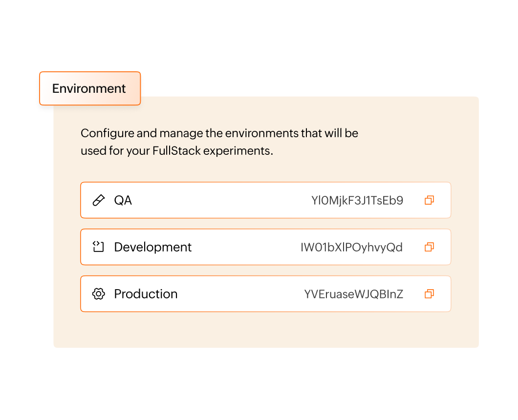Open the Environment tab

[89, 88]
